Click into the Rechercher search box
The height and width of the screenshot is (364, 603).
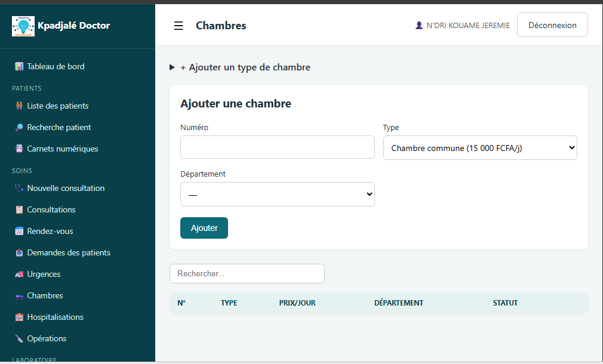coord(247,274)
